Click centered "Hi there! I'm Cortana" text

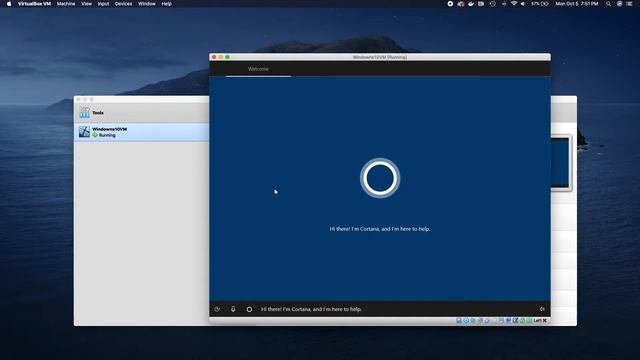coord(380,229)
